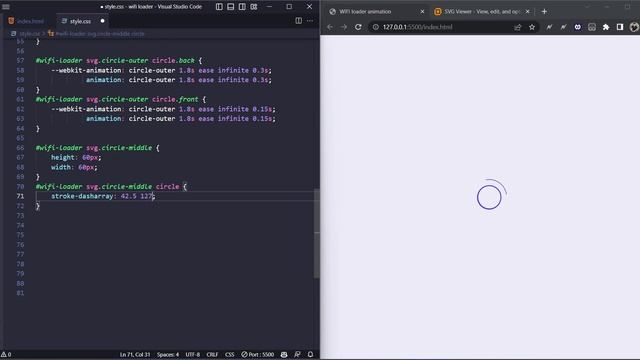Viewport: 640px width, 360px height.
Task: Open the VS Code hamburger menu
Action: pos(6,7)
